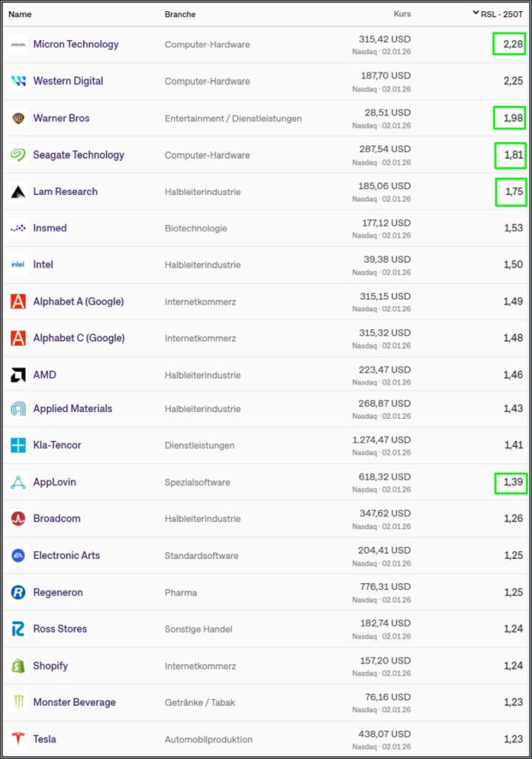Click the Electronic Arts logo icon
This screenshot has width=532, height=759.
18,555
